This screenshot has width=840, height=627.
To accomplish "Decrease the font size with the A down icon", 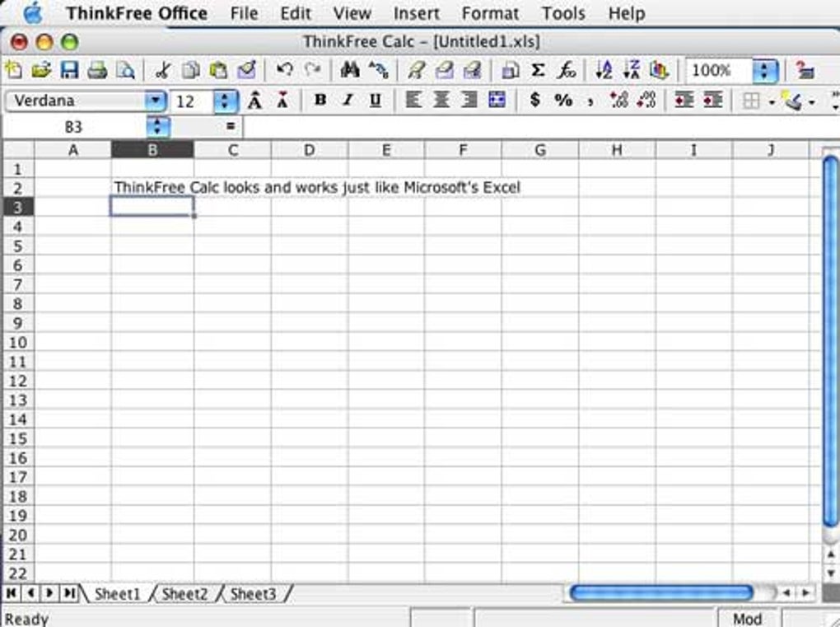I will [x=282, y=101].
